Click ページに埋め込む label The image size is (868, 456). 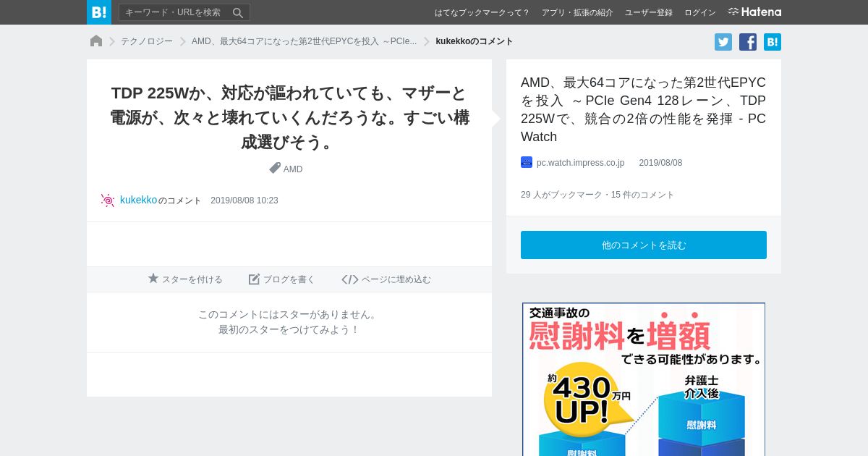[396, 279]
